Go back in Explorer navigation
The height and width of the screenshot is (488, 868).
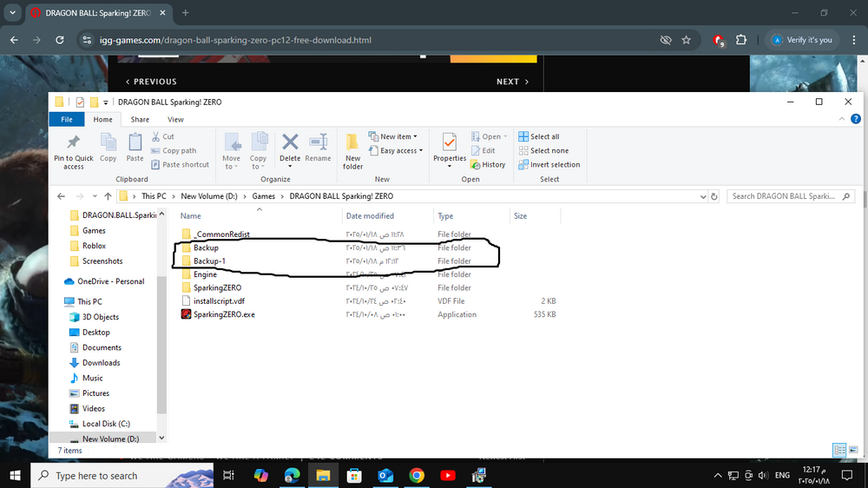point(61,196)
